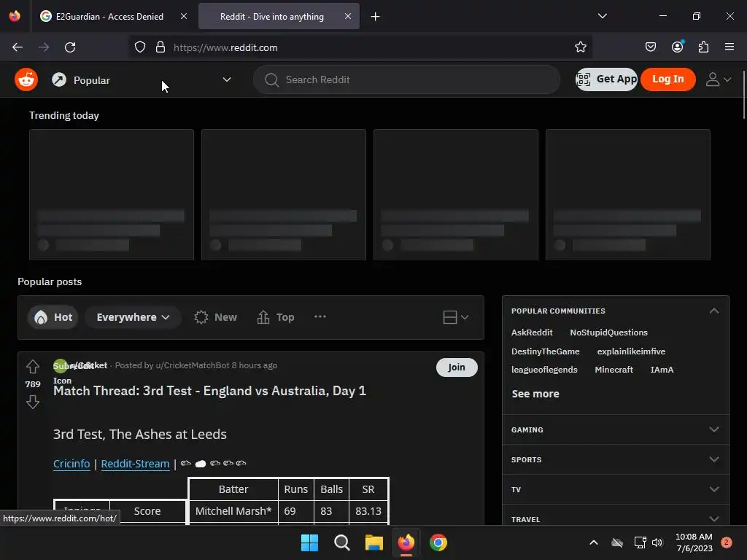Open the Everywhere location dropdown
The image size is (747, 560).
click(133, 317)
